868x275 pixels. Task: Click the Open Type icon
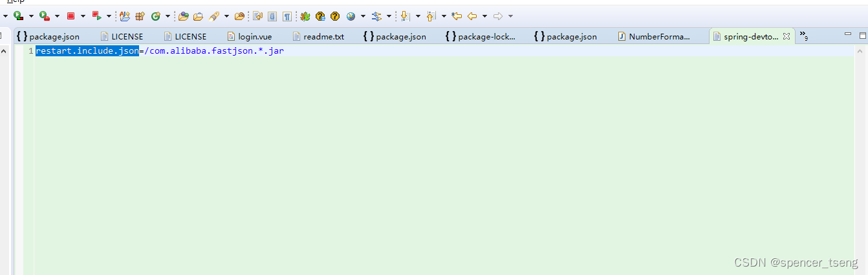click(184, 16)
